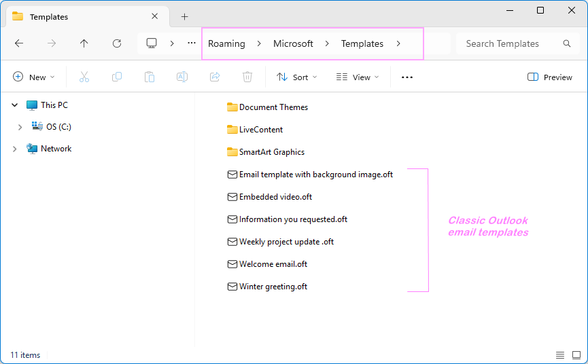Click the SmartArt Graphics folder icon
This screenshot has width=588, height=364.
tap(232, 152)
